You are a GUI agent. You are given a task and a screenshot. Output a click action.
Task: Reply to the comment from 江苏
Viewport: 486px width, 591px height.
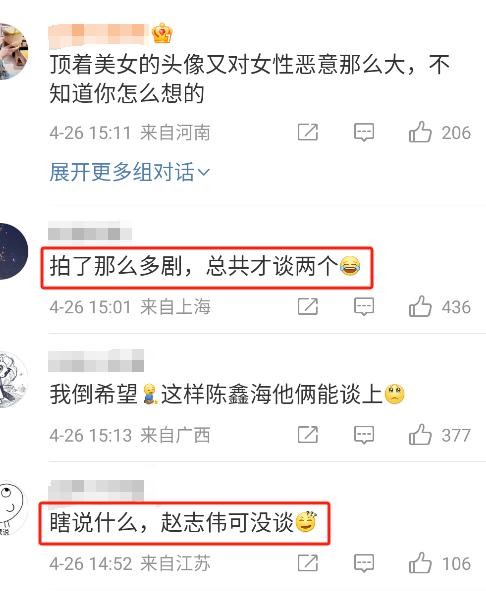364,563
